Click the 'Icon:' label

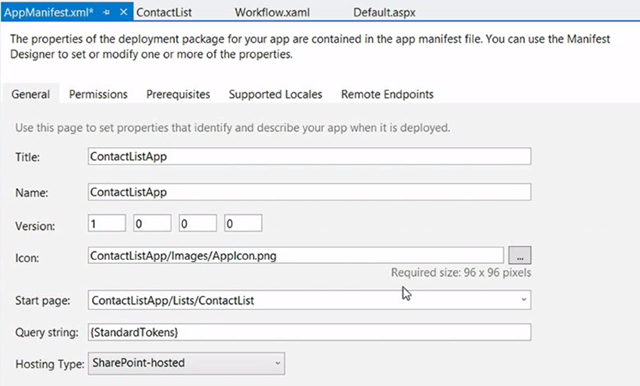(27, 258)
